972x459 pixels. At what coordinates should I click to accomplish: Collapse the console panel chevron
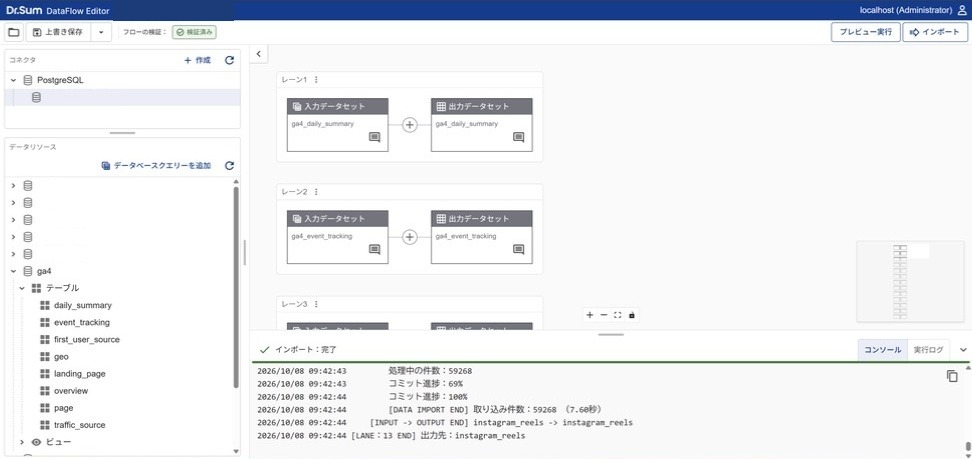963,350
